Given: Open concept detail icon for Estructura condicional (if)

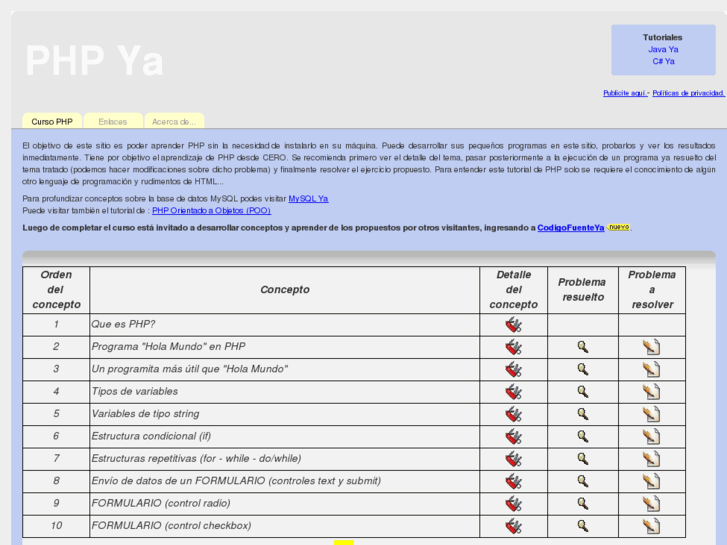Looking at the screenshot, I should pyautogui.click(x=513, y=436).
